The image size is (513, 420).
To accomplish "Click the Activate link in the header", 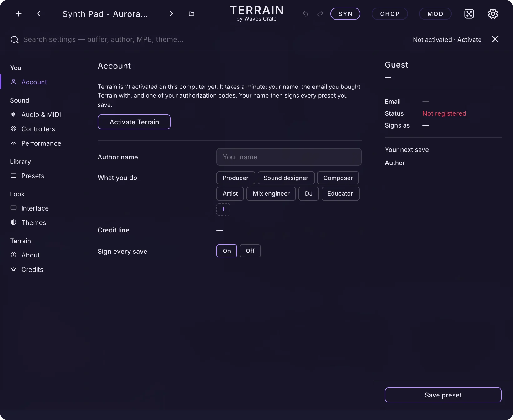I will pyautogui.click(x=469, y=40).
